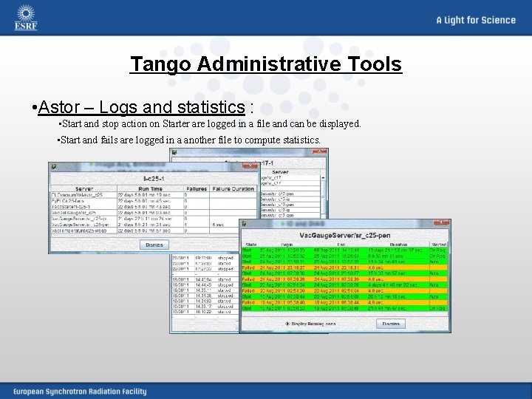Select green row with duration 4 days 4 h
This screenshot has height=399, width=532.
click(345, 285)
